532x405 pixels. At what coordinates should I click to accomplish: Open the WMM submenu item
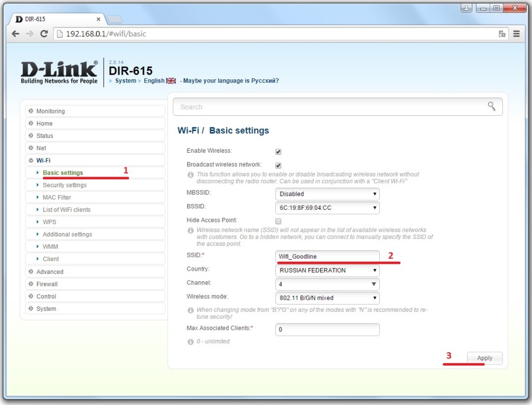tap(95, 246)
